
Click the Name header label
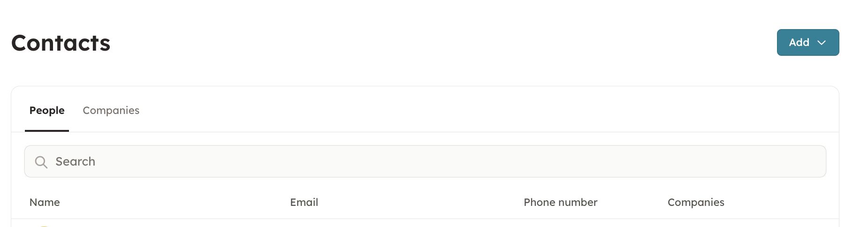(45, 203)
